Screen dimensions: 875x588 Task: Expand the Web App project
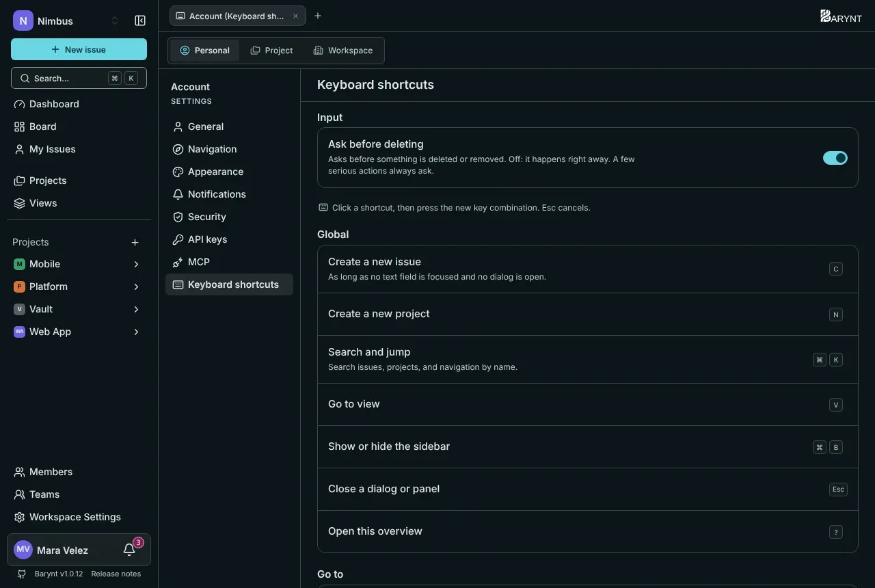tap(136, 332)
